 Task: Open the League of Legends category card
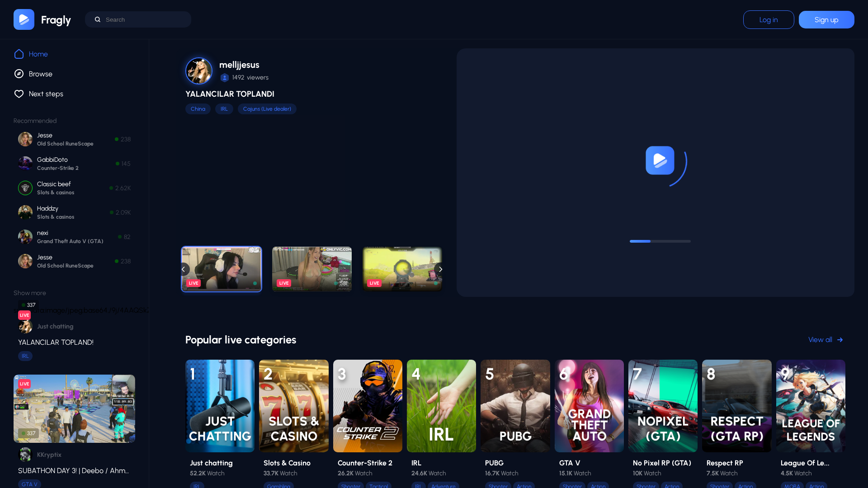pyautogui.click(x=811, y=406)
